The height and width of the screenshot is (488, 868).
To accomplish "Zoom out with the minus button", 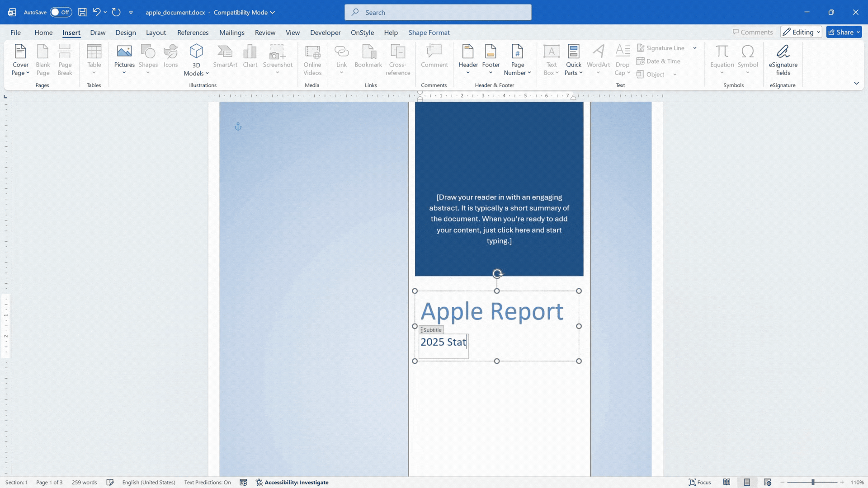I will [782, 482].
